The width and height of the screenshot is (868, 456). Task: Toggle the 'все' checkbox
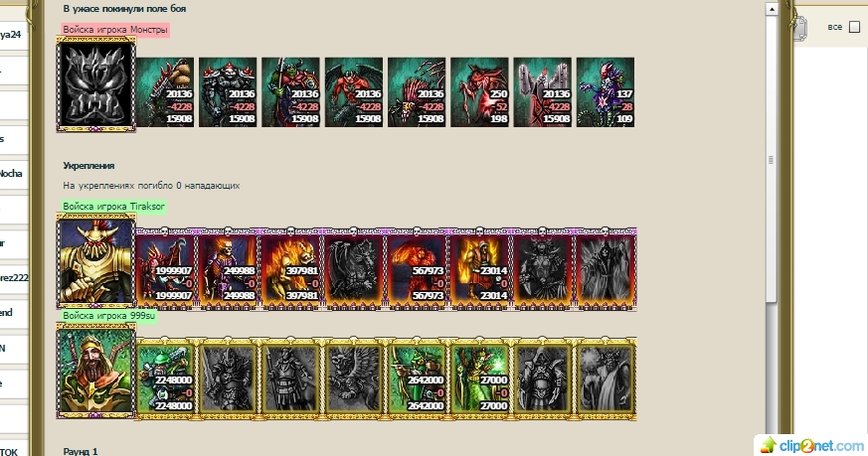(x=855, y=27)
